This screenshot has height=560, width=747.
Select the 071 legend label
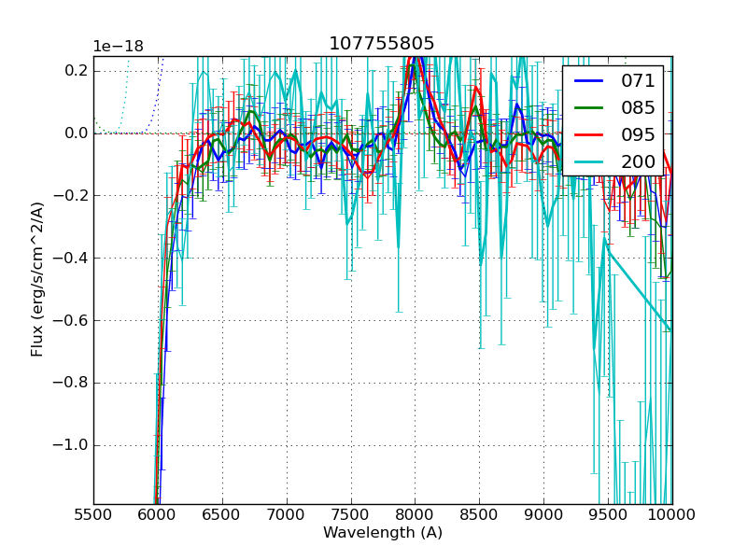point(638,80)
